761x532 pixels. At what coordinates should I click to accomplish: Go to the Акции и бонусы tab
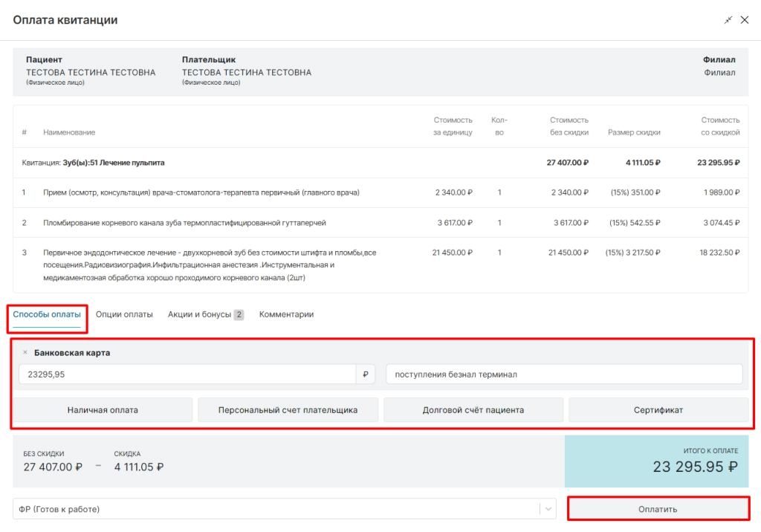coord(199,314)
